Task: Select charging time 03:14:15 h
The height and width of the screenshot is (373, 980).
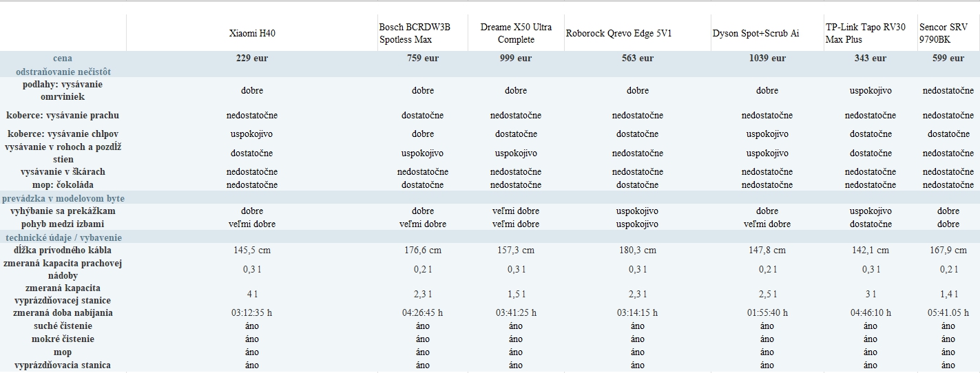Action: (638, 312)
